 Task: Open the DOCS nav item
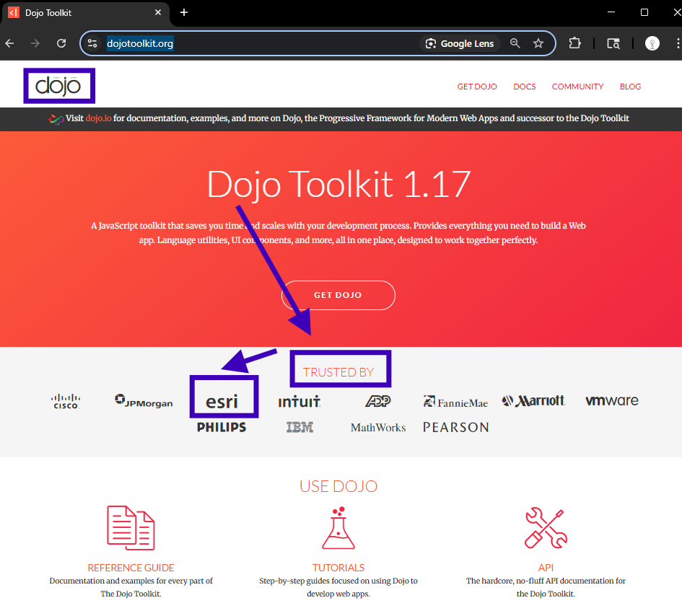coord(525,87)
